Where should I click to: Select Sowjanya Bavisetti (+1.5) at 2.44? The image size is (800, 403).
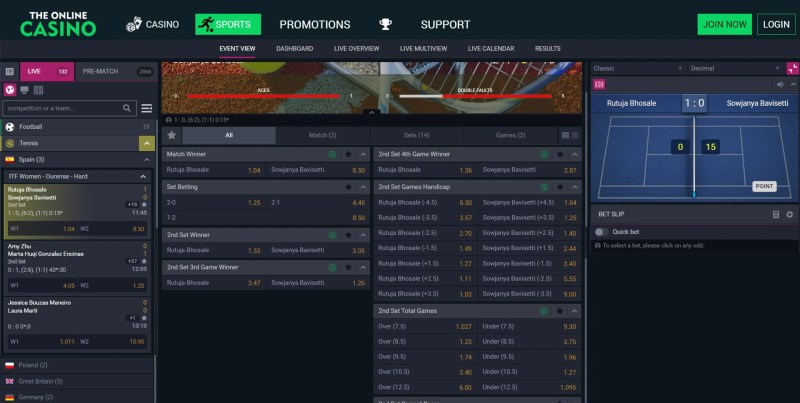(529, 248)
